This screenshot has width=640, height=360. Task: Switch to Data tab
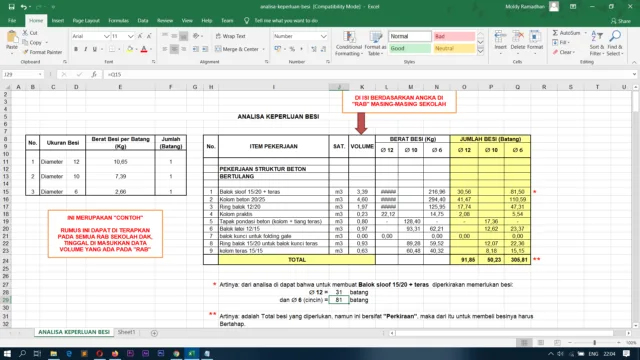coord(143,20)
